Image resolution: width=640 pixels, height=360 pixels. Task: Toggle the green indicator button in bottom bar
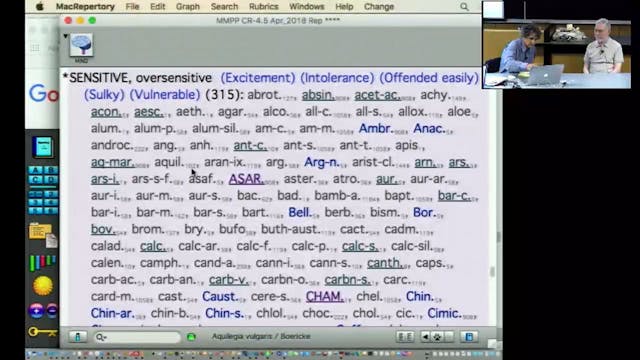pos(191,337)
